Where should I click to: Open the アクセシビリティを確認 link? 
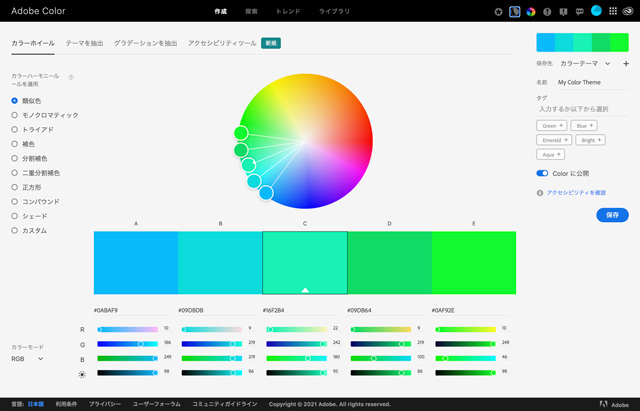tap(576, 193)
